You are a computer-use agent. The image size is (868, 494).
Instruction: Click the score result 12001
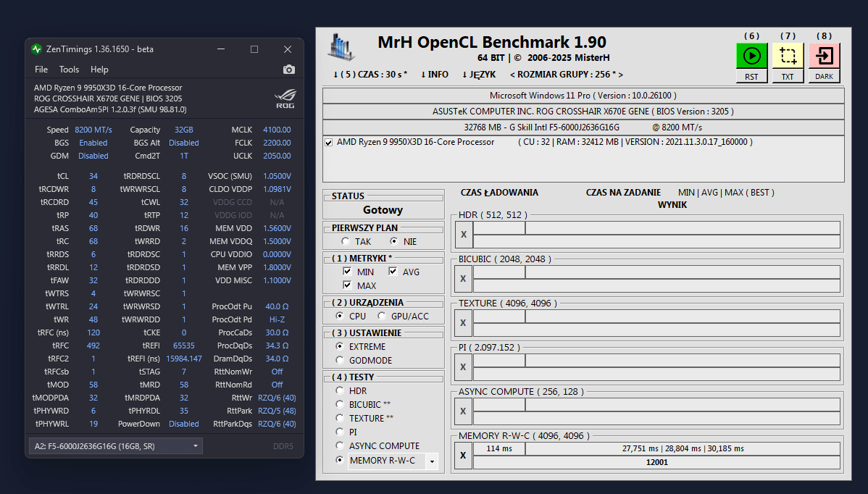click(x=657, y=462)
